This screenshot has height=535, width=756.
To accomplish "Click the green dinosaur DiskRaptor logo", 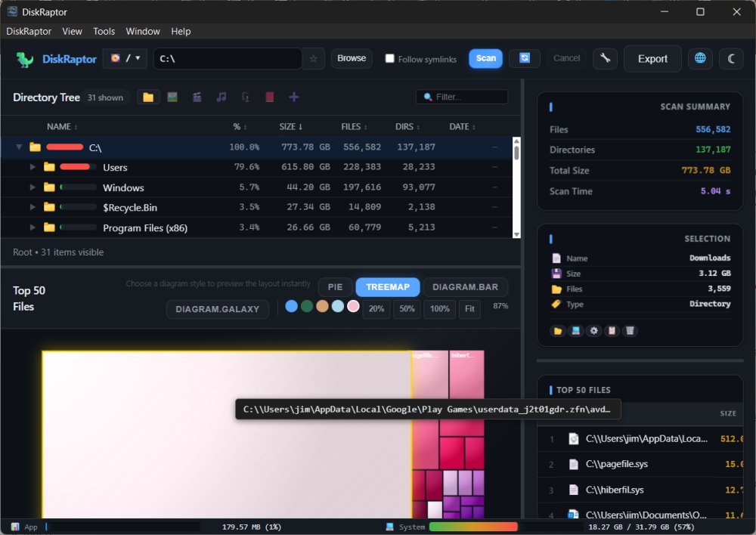I will tap(25, 59).
